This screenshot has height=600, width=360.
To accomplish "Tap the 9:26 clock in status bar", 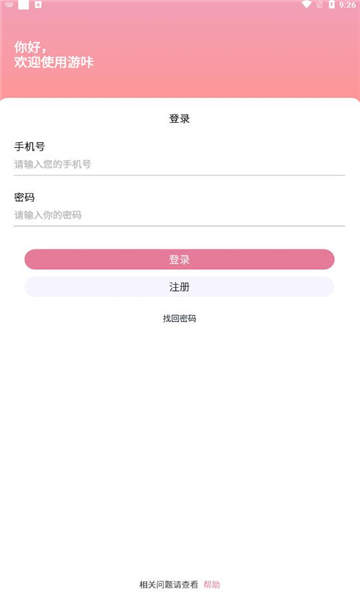I will pos(347,5).
